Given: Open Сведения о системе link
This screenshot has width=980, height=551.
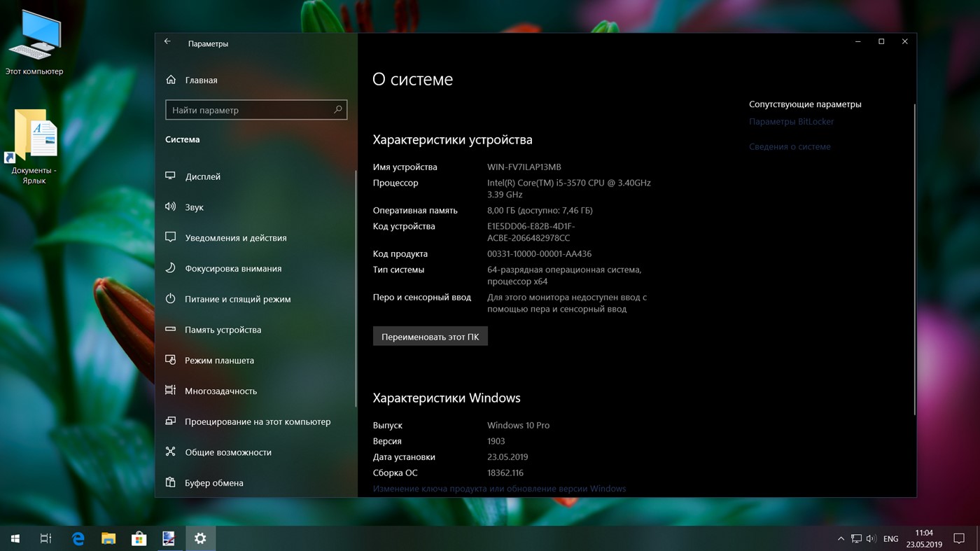Looking at the screenshot, I should 790,147.
